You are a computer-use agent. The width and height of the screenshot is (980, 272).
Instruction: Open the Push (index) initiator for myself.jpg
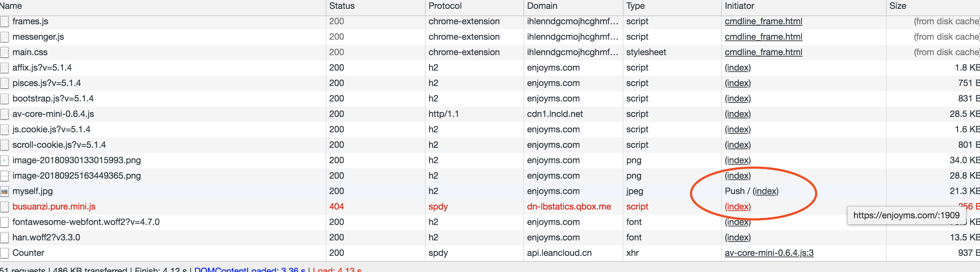tap(765, 192)
